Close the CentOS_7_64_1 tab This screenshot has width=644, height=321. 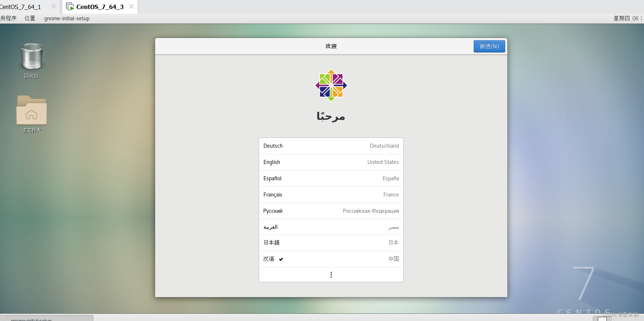click(54, 7)
